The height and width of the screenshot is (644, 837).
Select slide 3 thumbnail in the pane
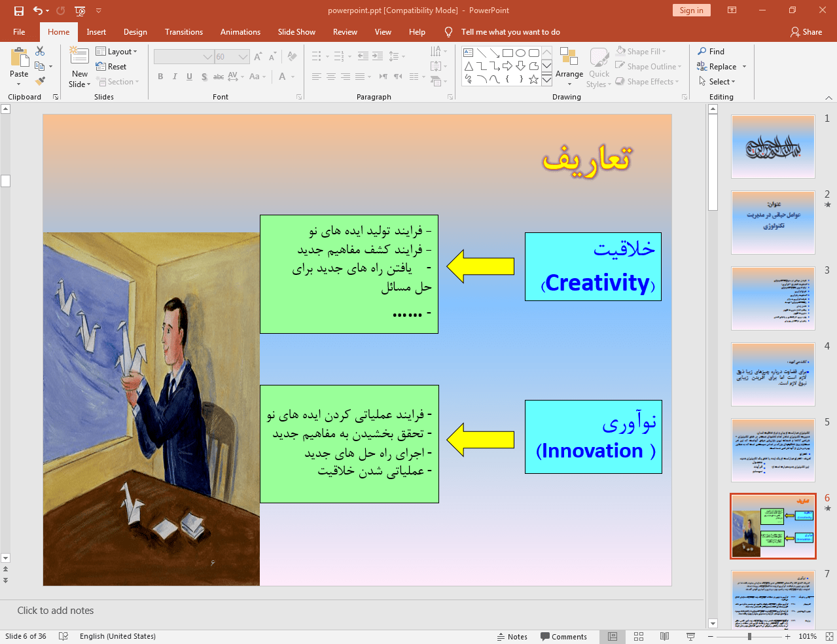click(x=772, y=298)
